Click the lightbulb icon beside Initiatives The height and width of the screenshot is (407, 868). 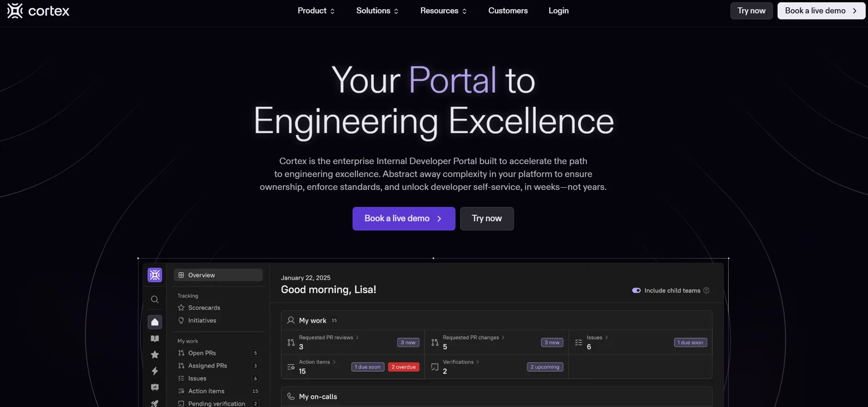pos(181,320)
